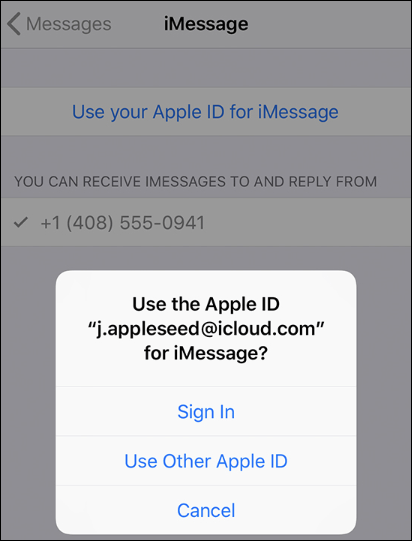Tap the dimmed background left of the dialog
Screen dimensions: 412x541
tap(28, 397)
